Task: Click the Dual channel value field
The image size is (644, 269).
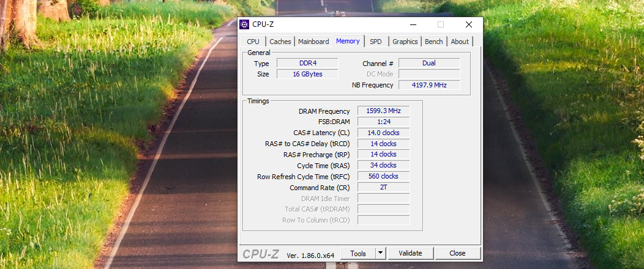Action: 429,63
